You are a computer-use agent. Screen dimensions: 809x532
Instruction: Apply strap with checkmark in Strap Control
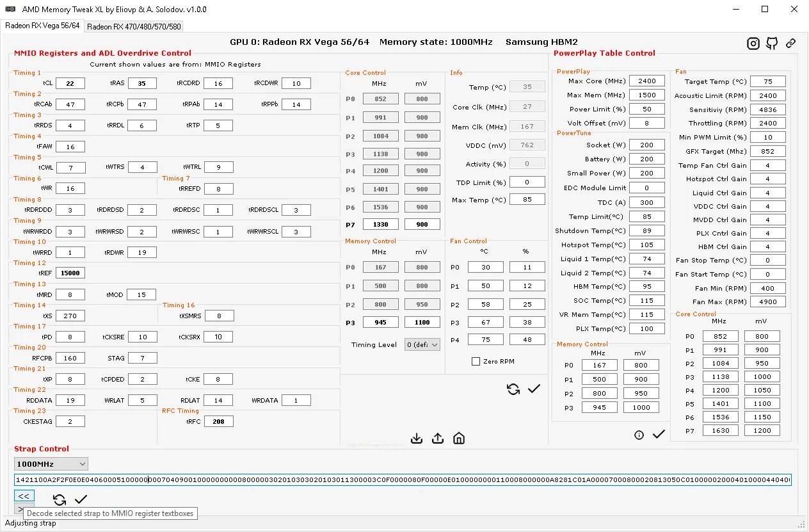81,499
